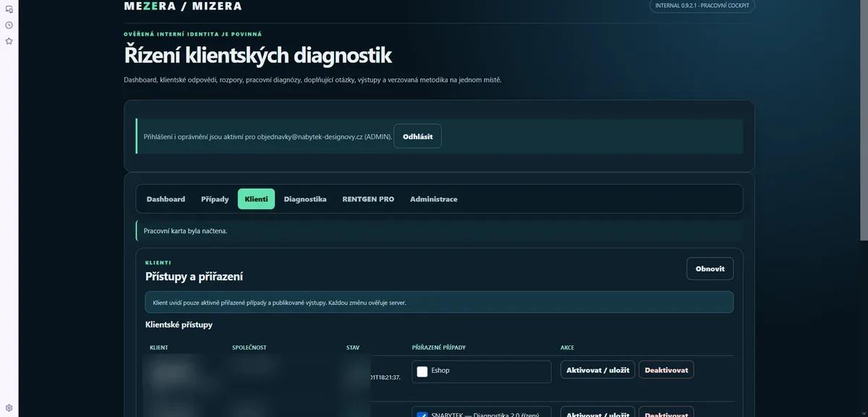Click the Přístupy a přiřazení heading
Screen dimensions: 868x417
click(x=194, y=277)
